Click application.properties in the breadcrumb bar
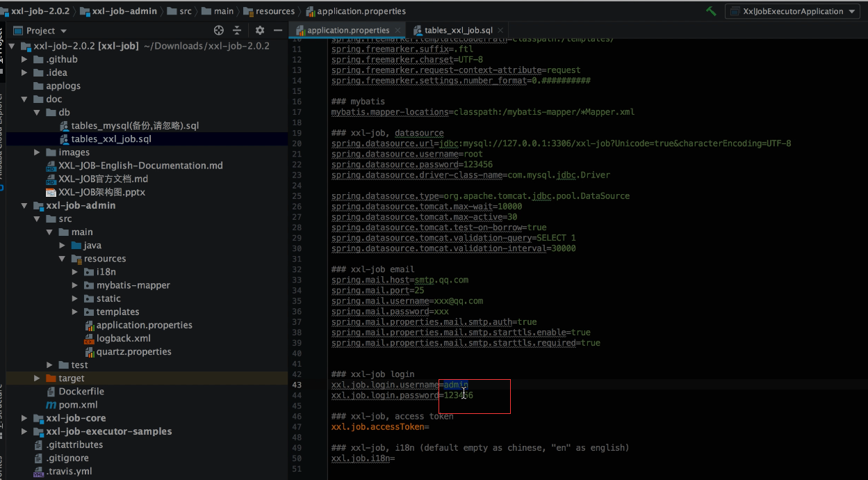This screenshot has height=480, width=868. [357, 11]
